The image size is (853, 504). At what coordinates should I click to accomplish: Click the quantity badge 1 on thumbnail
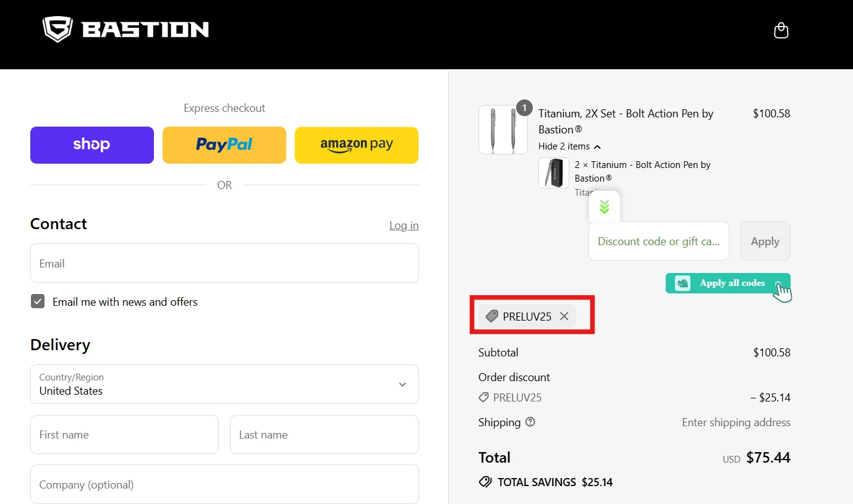pyautogui.click(x=524, y=108)
